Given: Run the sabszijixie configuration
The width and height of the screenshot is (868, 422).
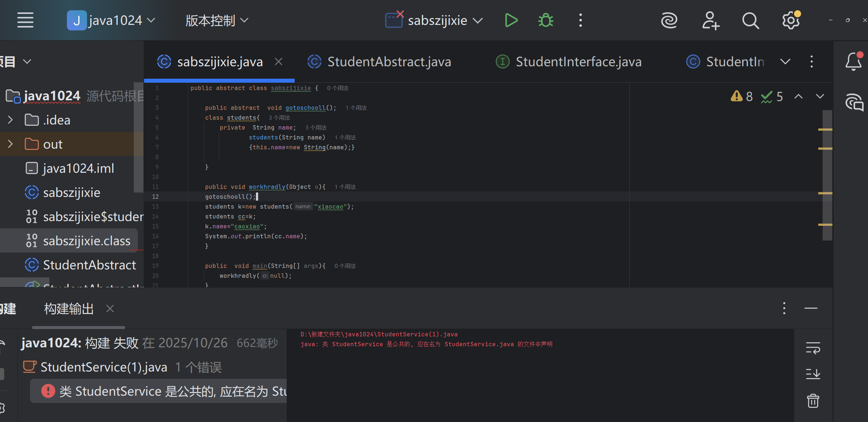Looking at the screenshot, I should point(511,20).
